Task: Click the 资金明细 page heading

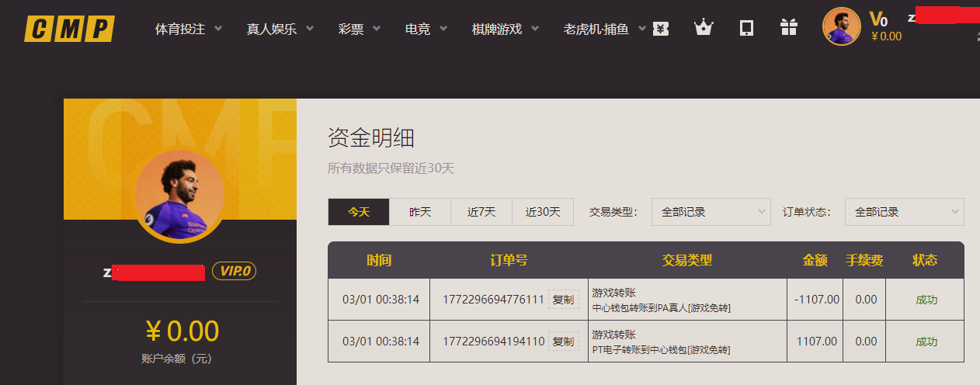Action: click(x=371, y=138)
